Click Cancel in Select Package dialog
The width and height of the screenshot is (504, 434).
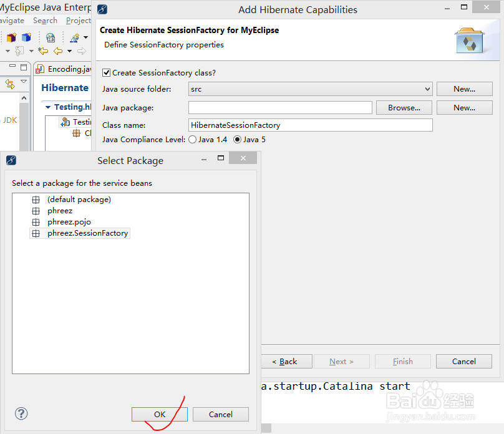pyautogui.click(x=221, y=415)
